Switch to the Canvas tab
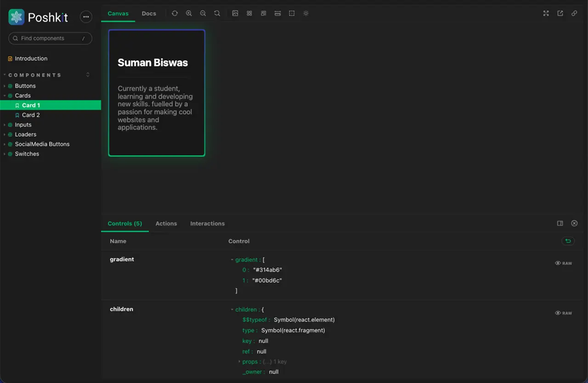This screenshot has height=383, width=588. pos(118,13)
